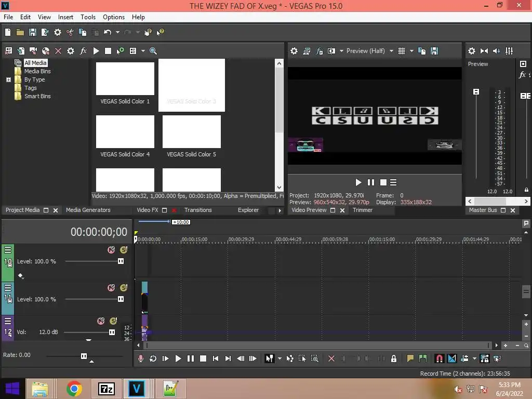Image resolution: width=532 pixels, height=399 pixels.
Task: Mute track 10
Action: (111, 250)
